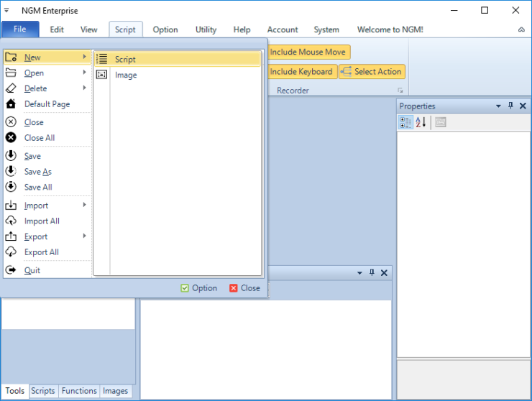Pin the Properties panel with pushpin

pos(510,106)
